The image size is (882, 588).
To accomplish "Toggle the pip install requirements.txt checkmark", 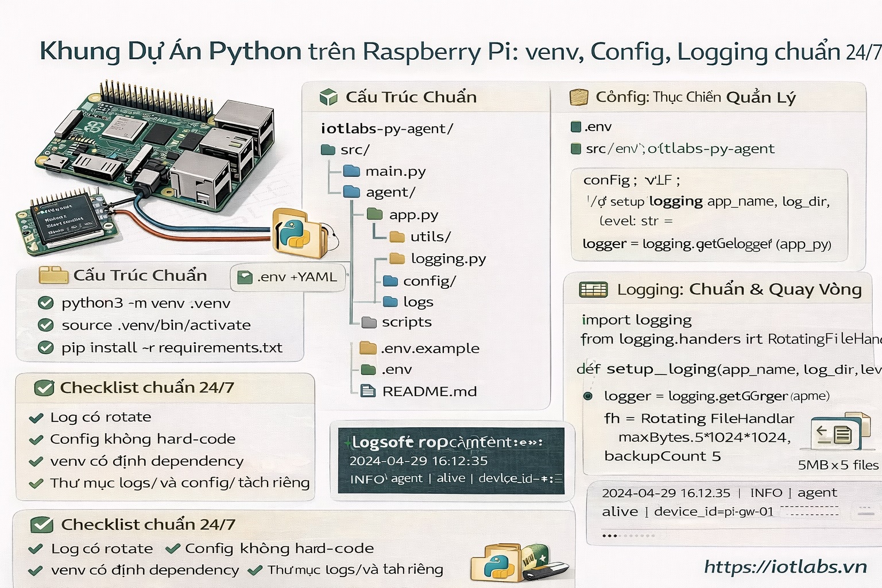I will pyautogui.click(x=45, y=347).
